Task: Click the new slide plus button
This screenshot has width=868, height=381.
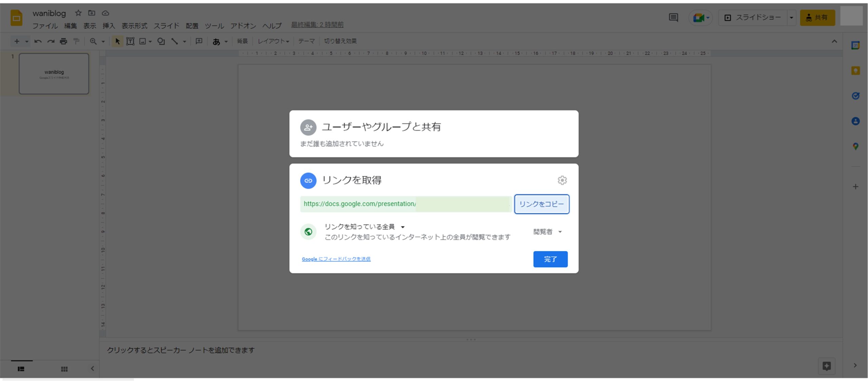Action: coord(17,41)
